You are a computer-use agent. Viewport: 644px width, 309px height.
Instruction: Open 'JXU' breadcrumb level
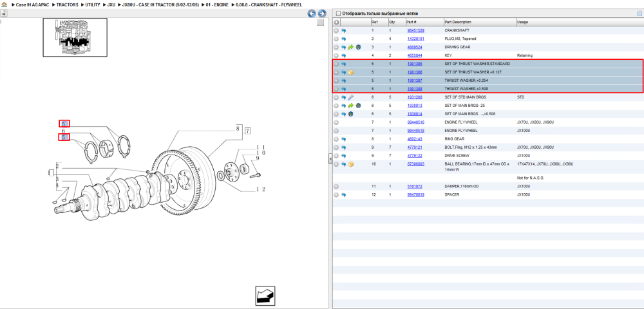point(111,5)
